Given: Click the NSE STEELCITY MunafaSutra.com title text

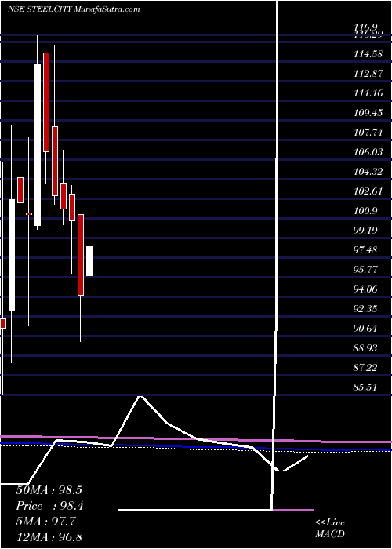Looking at the screenshot, I should (74, 9).
